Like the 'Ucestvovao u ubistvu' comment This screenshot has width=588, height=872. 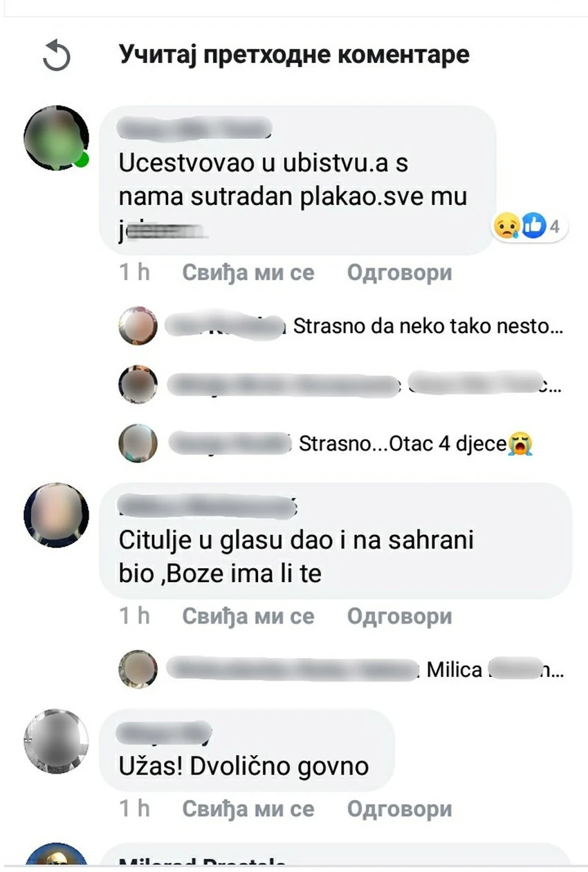[x=248, y=273]
